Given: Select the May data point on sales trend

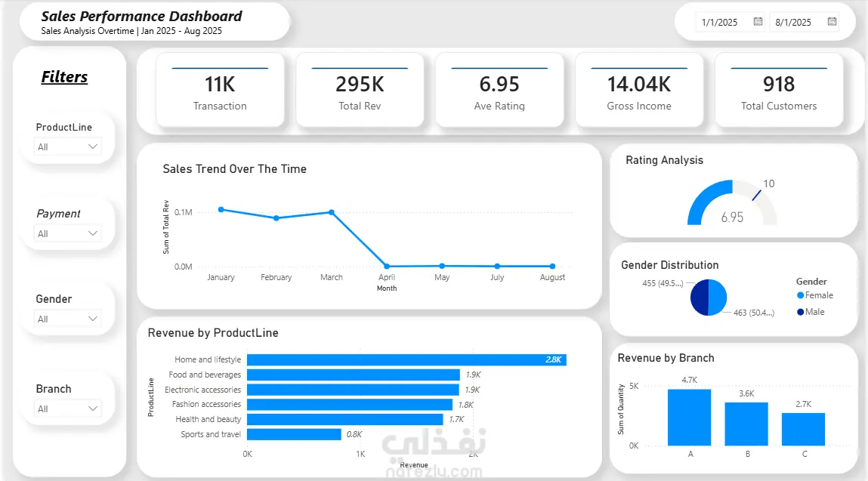Looking at the screenshot, I should pos(442,267).
